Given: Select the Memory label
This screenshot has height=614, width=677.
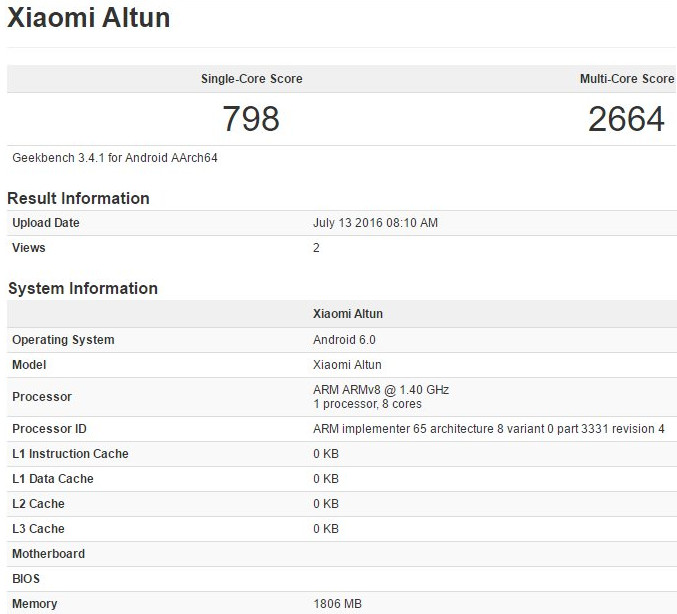Looking at the screenshot, I should (35, 604).
